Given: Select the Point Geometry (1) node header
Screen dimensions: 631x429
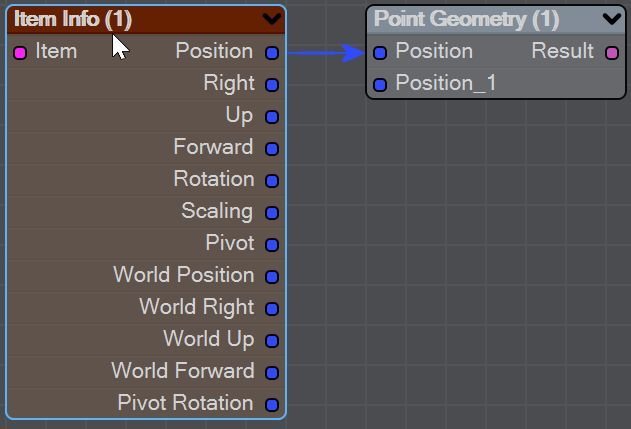Looking at the screenshot, I should tap(496, 19).
